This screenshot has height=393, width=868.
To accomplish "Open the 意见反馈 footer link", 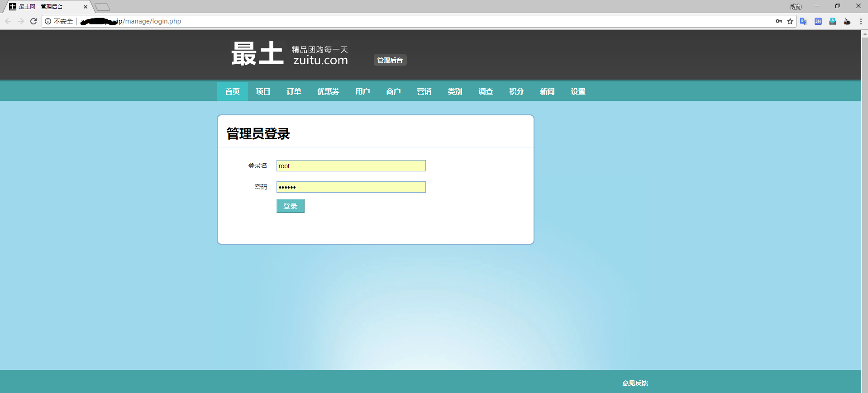I will coord(635,383).
